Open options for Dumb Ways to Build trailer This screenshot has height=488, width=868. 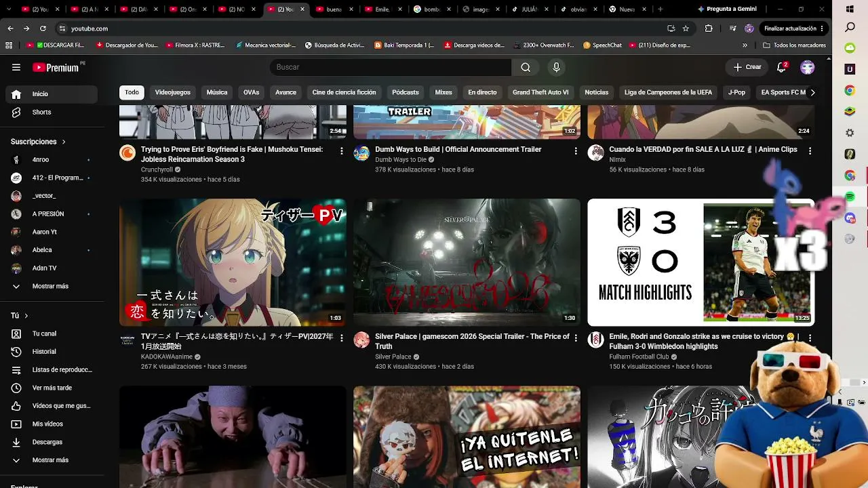(x=576, y=150)
